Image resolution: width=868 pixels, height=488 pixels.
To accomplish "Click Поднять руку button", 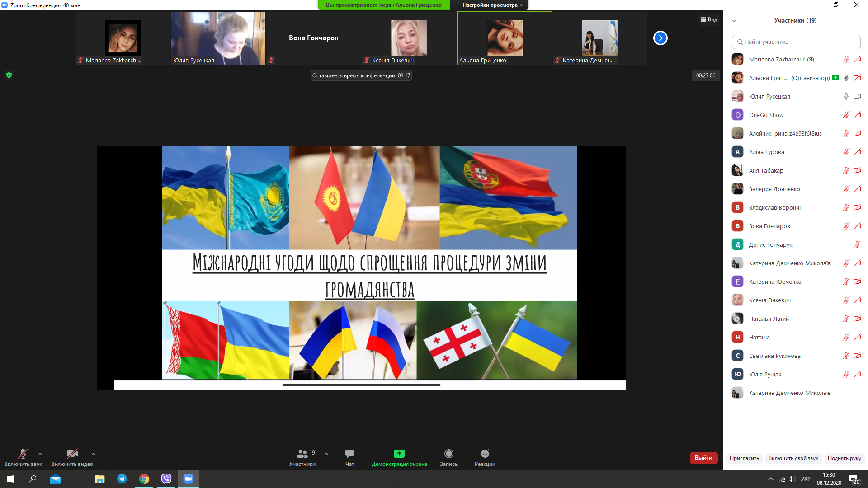I will click(x=844, y=458).
